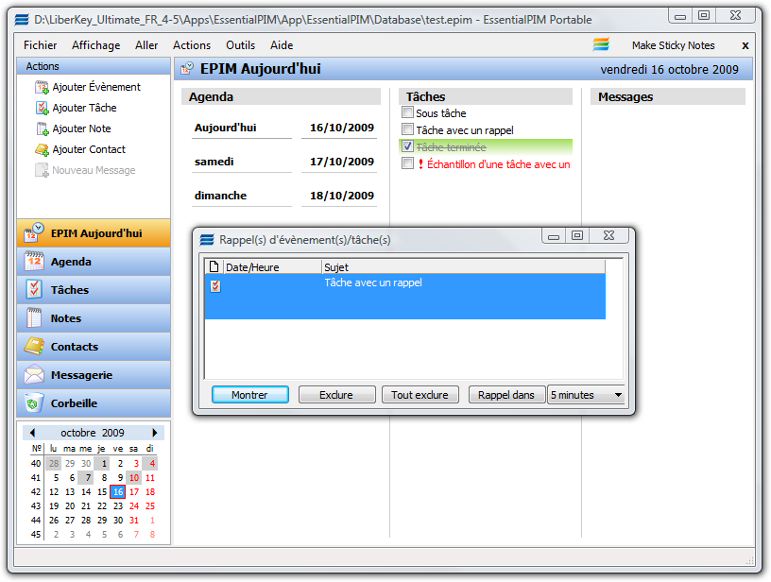Click the Messagerie envelope icon in sidebar

[x=34, y=375]
